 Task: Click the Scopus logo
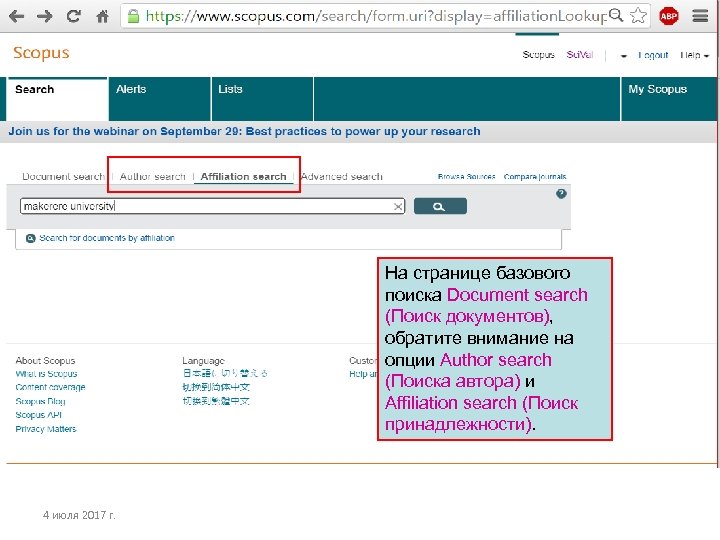tap(41, 53)
